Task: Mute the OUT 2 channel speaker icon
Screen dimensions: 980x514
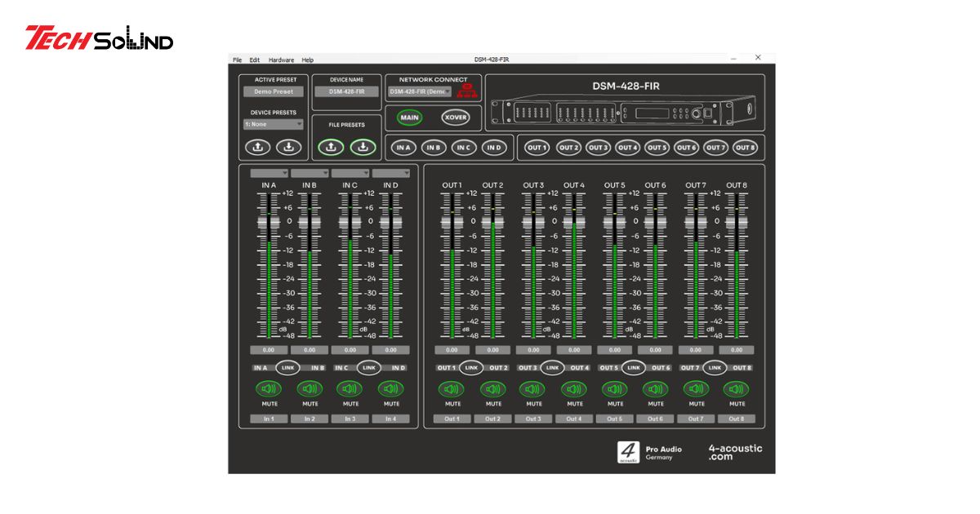Action: pyautogui.click(x=492, y=389)
